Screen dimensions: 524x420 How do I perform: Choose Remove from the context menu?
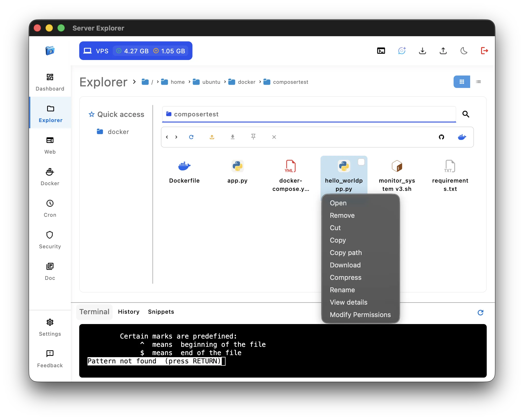coord(360,215)
